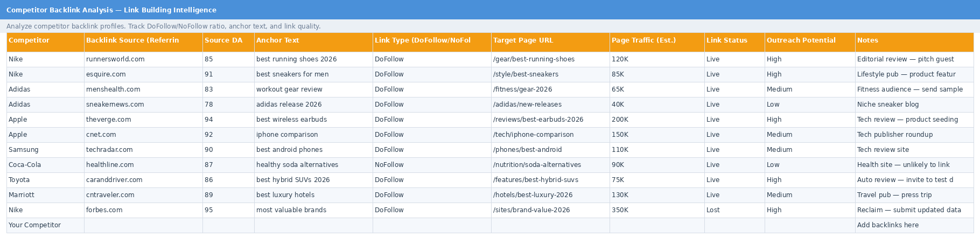Select the Source DA value 94

pos(228,120)
